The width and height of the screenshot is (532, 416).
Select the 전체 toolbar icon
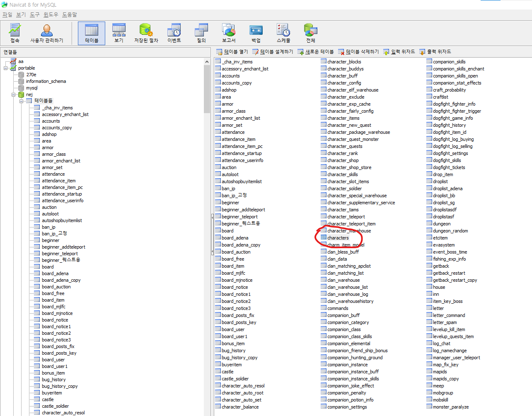coord(311,33)
